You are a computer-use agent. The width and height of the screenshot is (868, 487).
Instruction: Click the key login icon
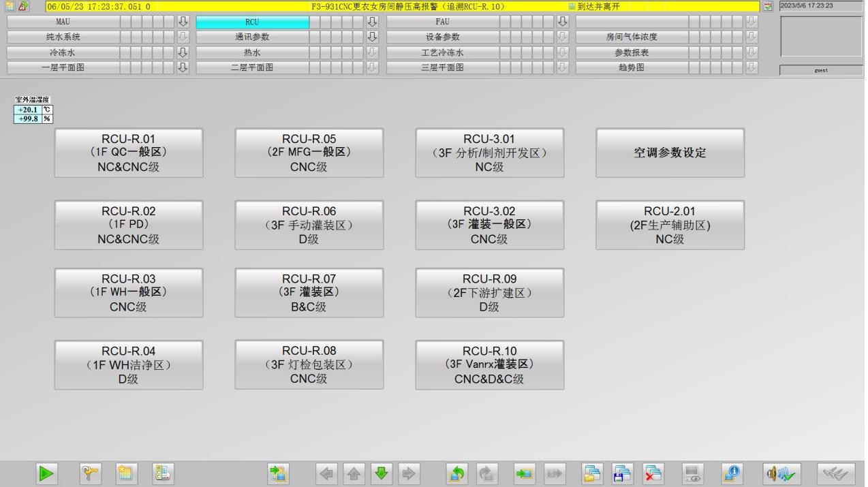pyautogui.click(x=89, y=473)
